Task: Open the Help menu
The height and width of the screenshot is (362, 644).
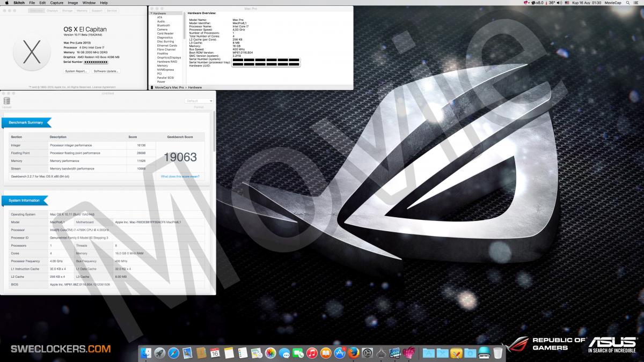Action: point(104,3)
